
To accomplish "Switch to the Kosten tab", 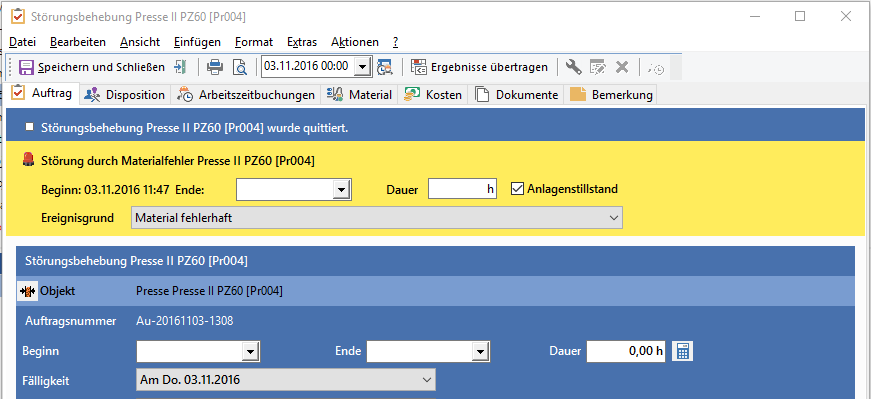I will (433, 95).
